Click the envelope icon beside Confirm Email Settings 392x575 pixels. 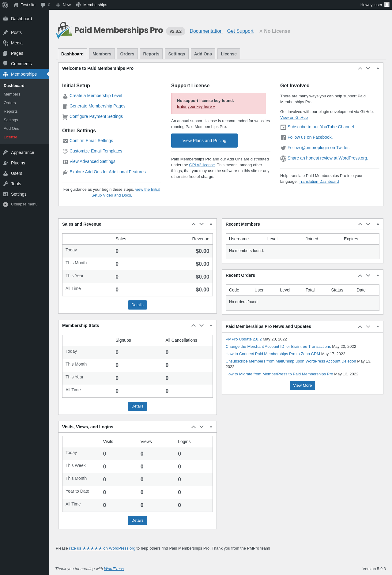pos(65,141)
